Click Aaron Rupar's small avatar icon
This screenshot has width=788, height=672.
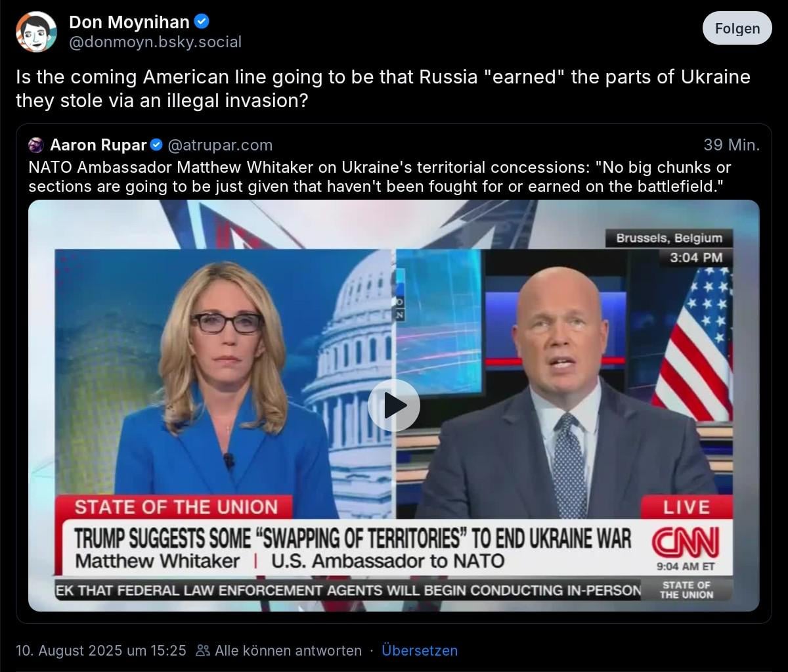(x=36, y=145)
